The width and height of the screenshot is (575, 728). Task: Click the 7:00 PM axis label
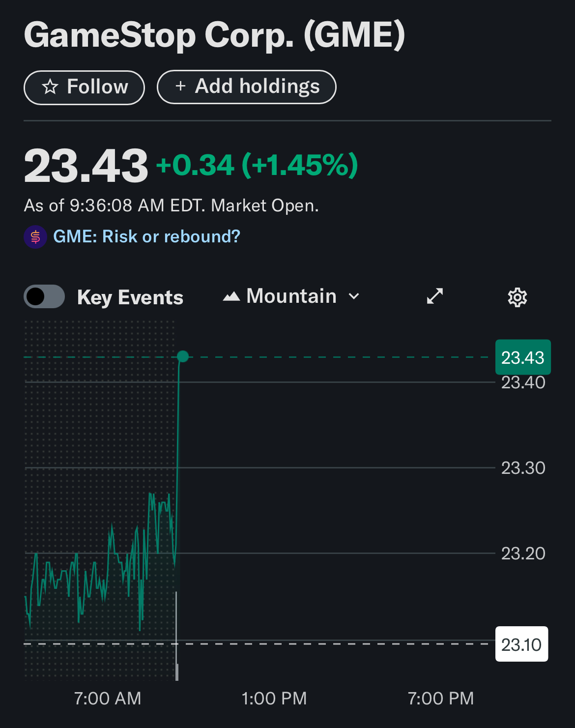point(441,698)
